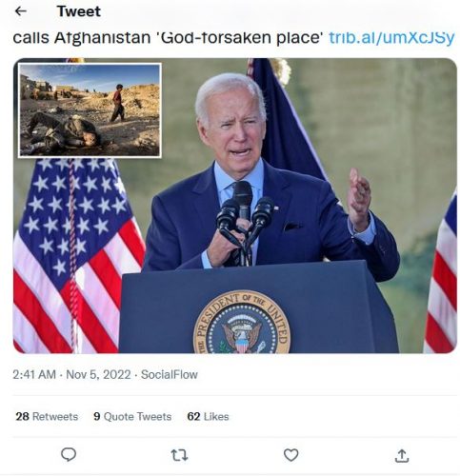460x476 pixels.
Task: View the 28 Retweets list
Action: [x=47, y=416]
